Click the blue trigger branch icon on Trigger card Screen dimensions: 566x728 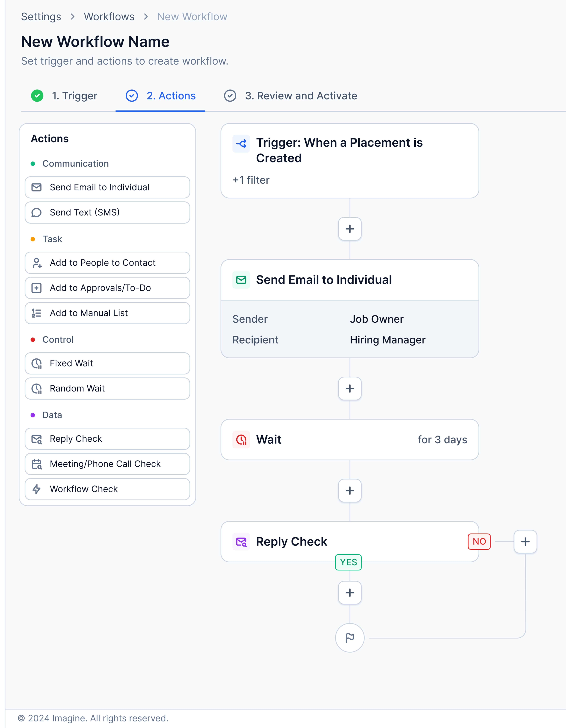[x=241, y=144]
